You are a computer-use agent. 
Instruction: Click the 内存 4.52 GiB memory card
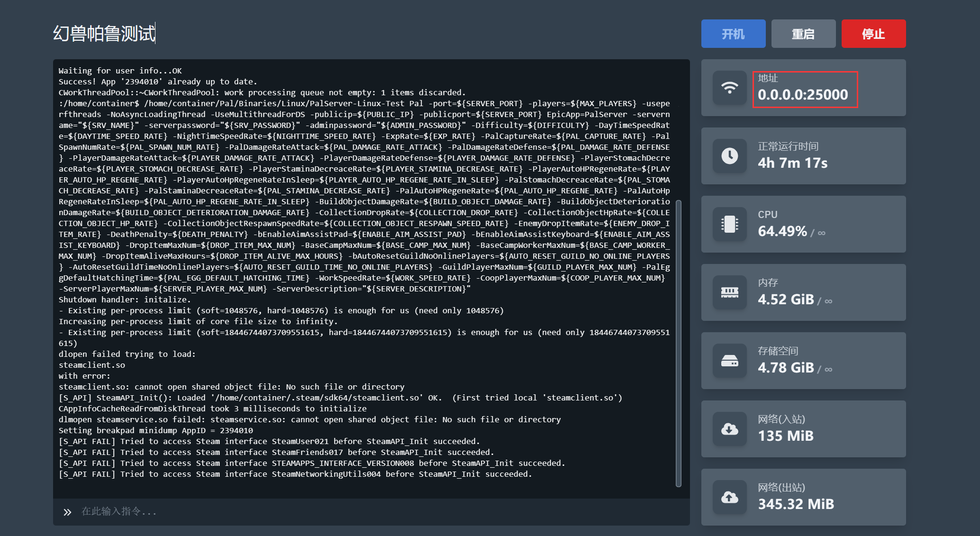(803, 292)
